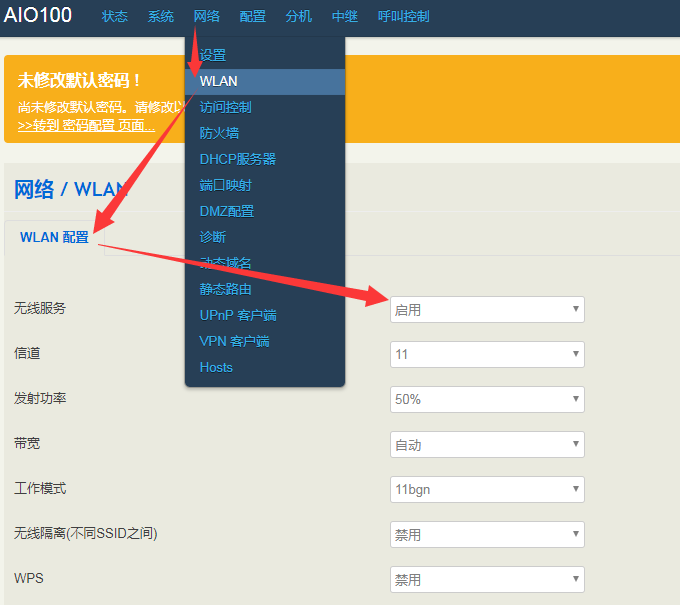Select 动态域名 in the dropdown menu
680x605 pixels.
(x=265, y=263)
